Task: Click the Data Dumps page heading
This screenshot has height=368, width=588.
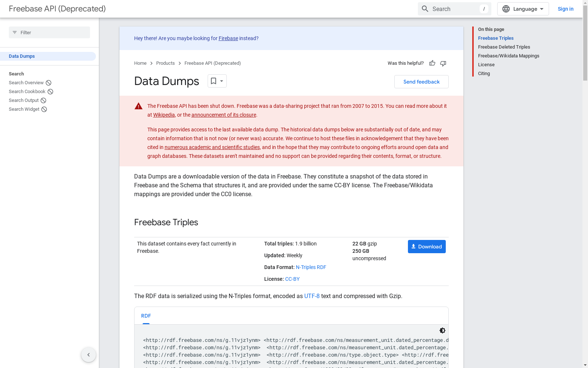Action: [x=166, y=81]
